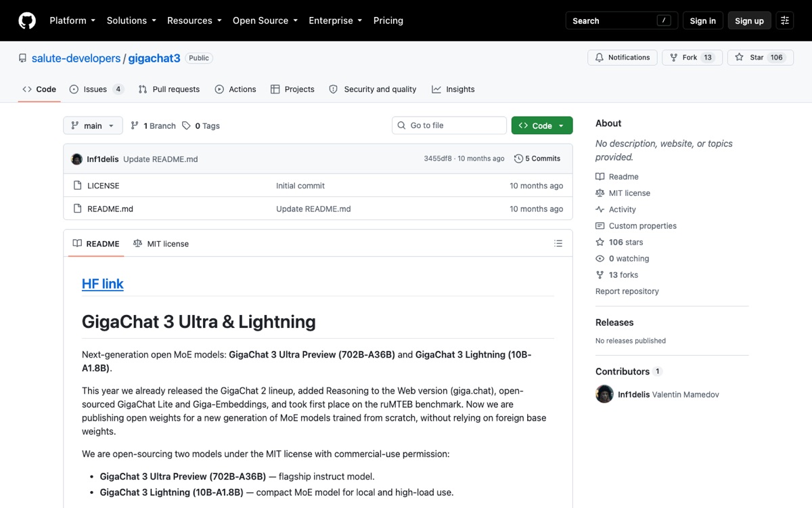Click the file icon beside README.md

76,209
